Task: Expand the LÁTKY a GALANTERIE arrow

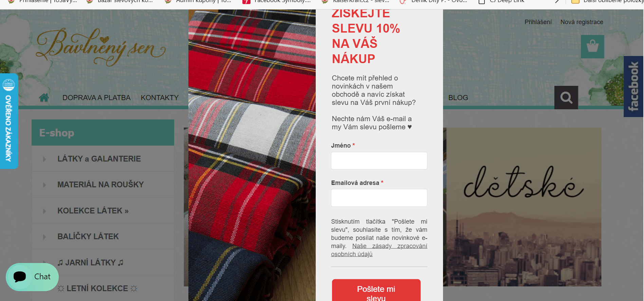Action: [44, 159]
